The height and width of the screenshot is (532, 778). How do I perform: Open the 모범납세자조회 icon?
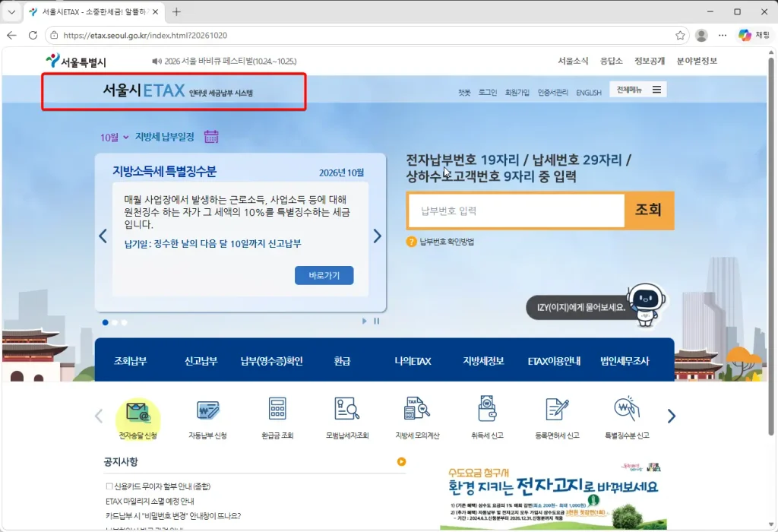[x=346, y=409]
